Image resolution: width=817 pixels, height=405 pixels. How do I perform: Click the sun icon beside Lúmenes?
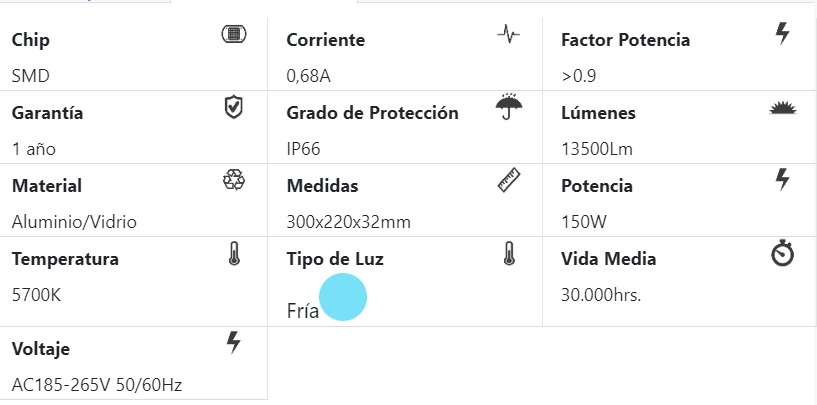click(782, 108)
